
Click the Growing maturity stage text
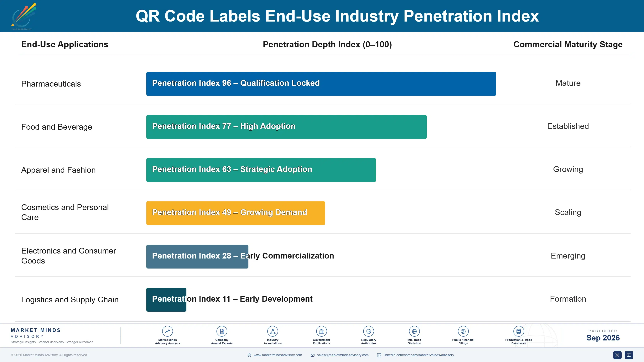(x=568, y=169)
